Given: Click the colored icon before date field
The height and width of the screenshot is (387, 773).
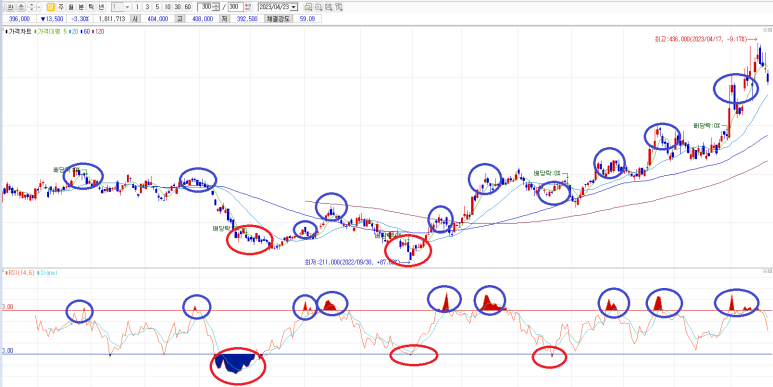Looking at the screenshot, I should click(247, 7).
